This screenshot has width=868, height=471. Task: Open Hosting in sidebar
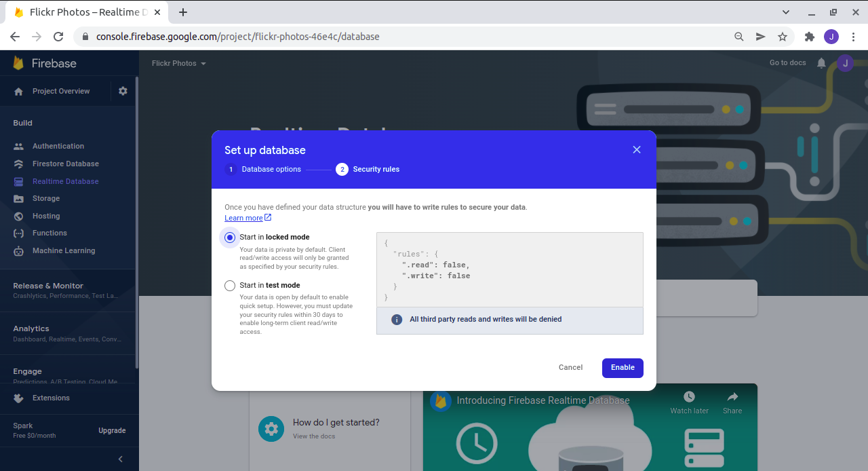tap(46, 216)
